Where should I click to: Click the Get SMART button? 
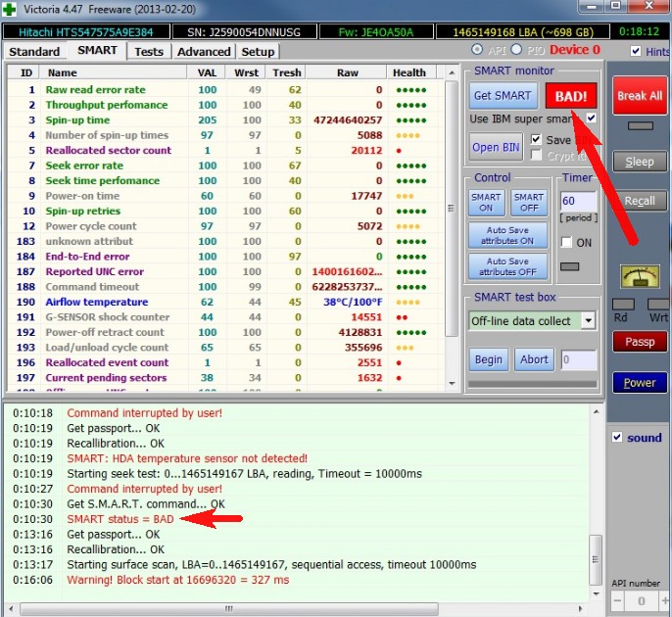tap(503, 96)
